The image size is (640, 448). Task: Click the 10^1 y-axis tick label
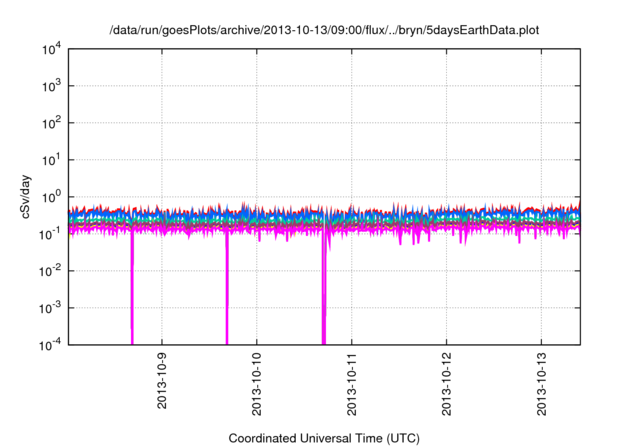52,160
